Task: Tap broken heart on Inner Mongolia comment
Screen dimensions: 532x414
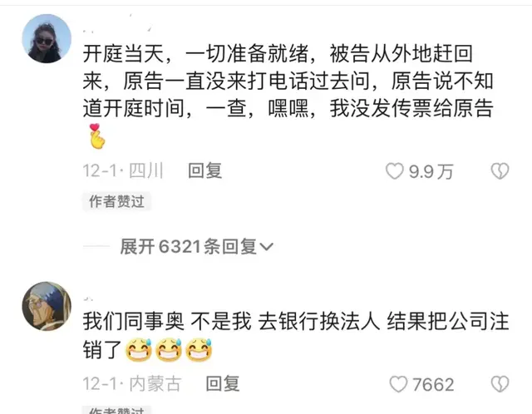Action: point(500,384)
